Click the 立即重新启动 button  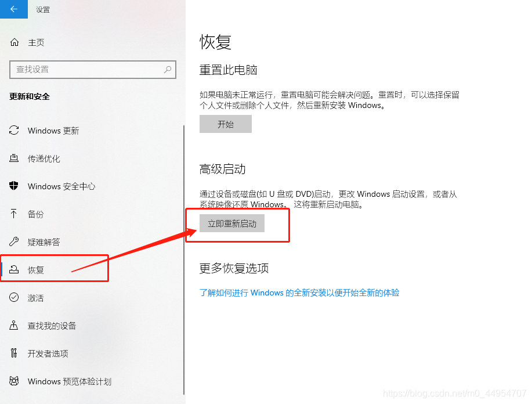pos(232,223)
